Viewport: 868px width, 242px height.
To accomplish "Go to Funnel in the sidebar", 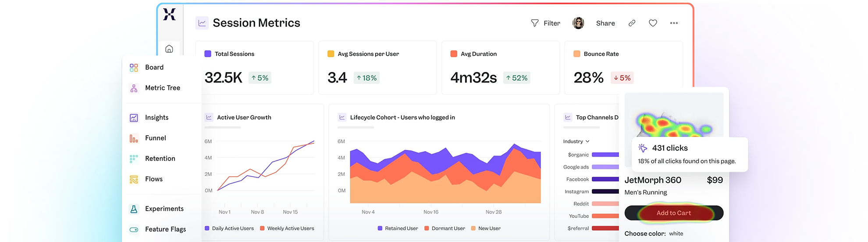I will point(155,138).
